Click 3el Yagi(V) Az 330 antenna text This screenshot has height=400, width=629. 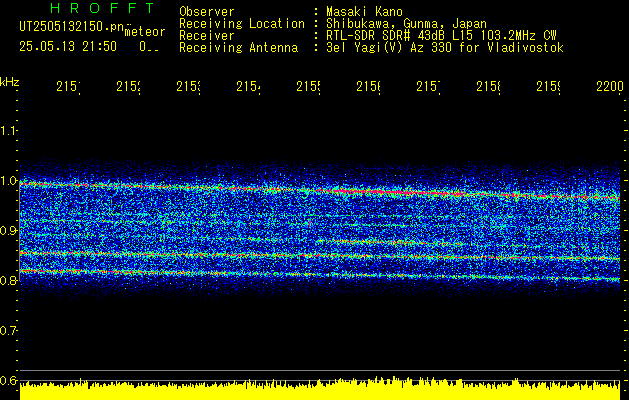[x=445, y=48]
